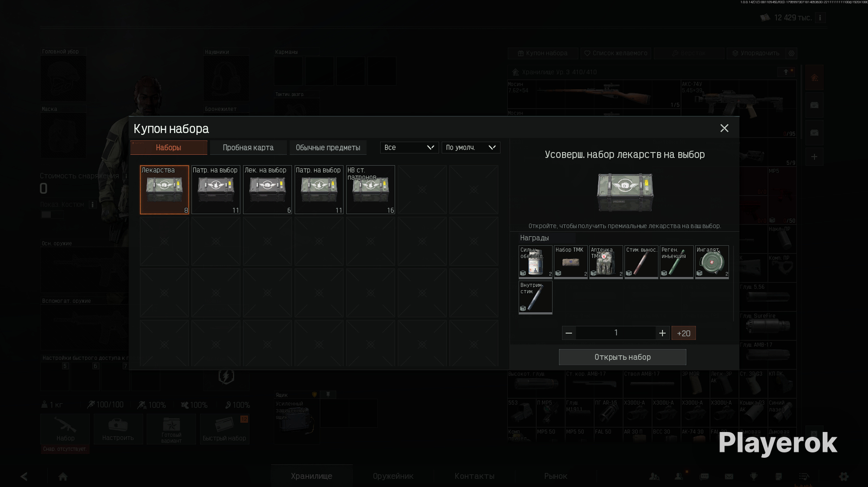Add storage container with plus icon
The image size is (868, 487).
(814, 157)
